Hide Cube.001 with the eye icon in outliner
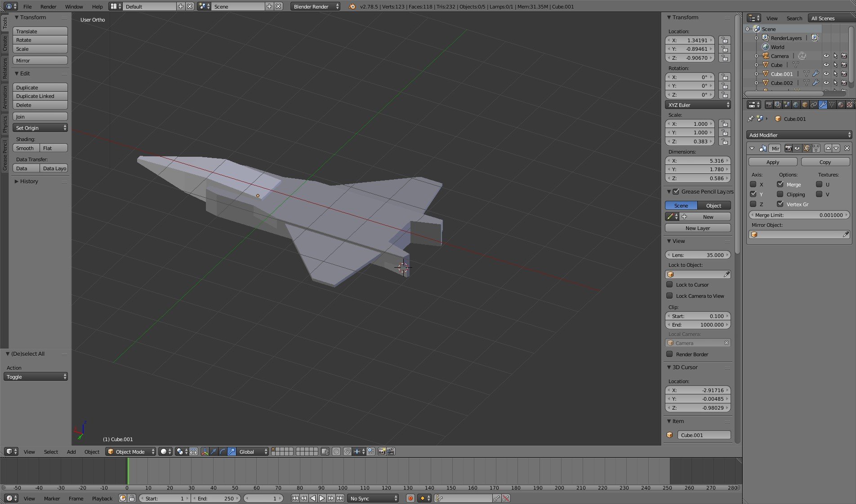This screenshot has width=856, height=504. click(826, 74)
